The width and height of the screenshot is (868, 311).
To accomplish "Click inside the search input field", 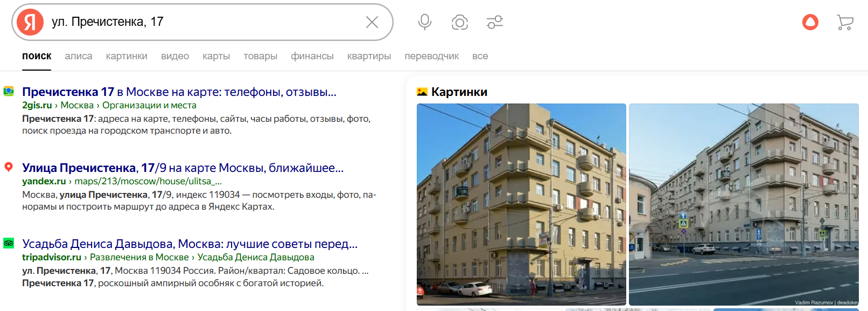I will click(205, 22).
